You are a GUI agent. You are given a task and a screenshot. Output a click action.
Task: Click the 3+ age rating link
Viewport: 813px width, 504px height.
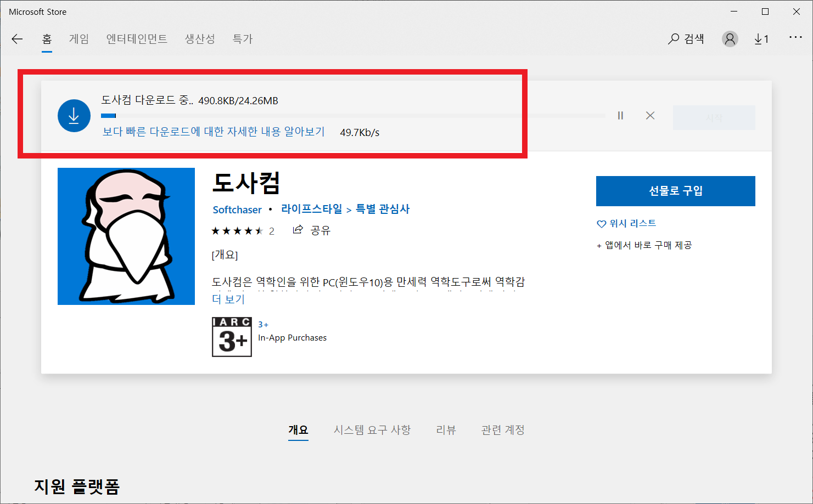pyautogui.click(x=263, y=325)
